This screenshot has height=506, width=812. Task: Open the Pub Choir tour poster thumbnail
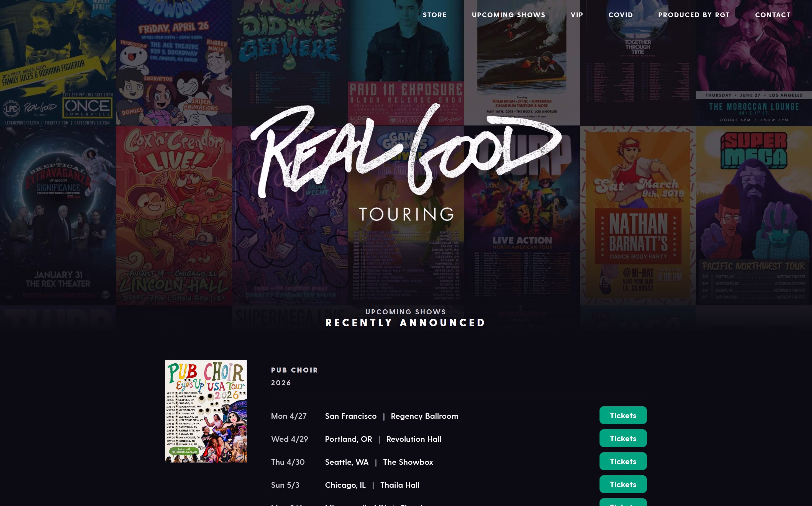click(206, 411)
